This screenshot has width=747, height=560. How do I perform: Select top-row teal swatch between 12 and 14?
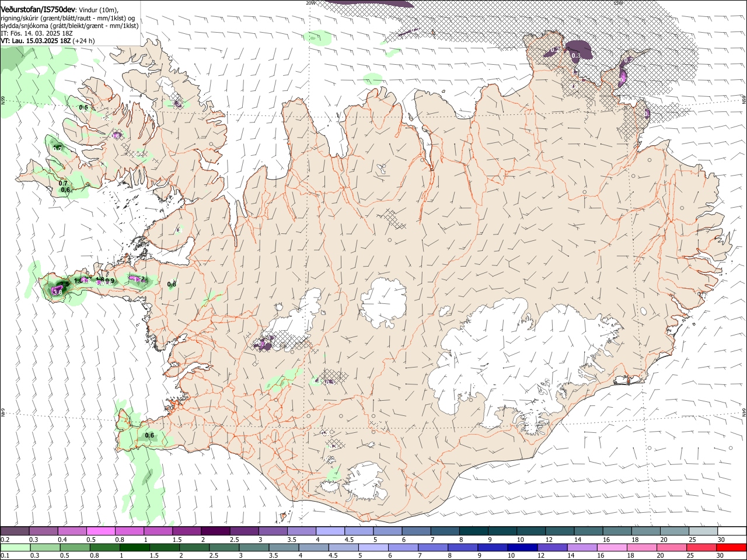(x=560, y=531)
